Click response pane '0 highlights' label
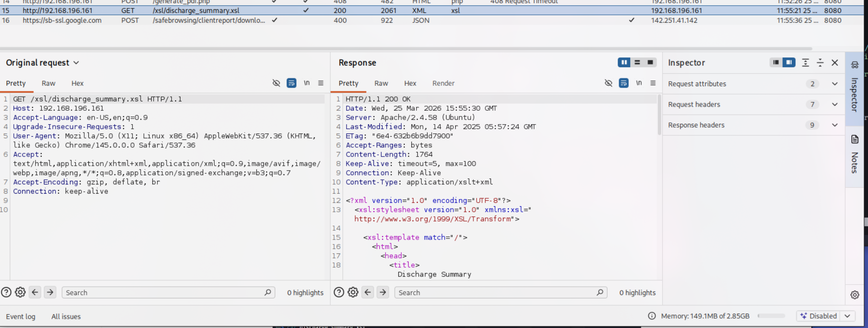The height and width of the screenshot is (328, 868). pos(638,292)
